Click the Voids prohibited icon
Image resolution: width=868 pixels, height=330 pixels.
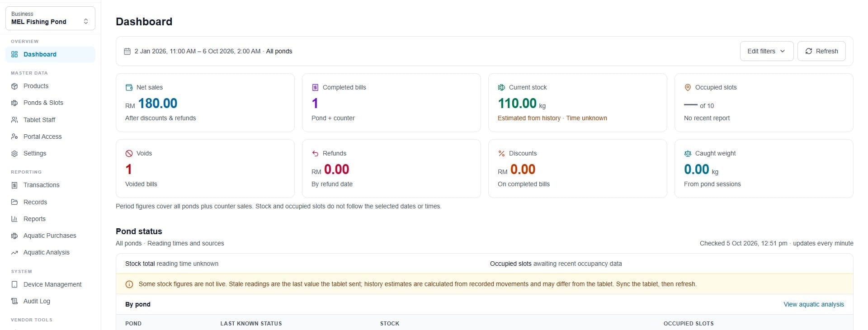129,153
